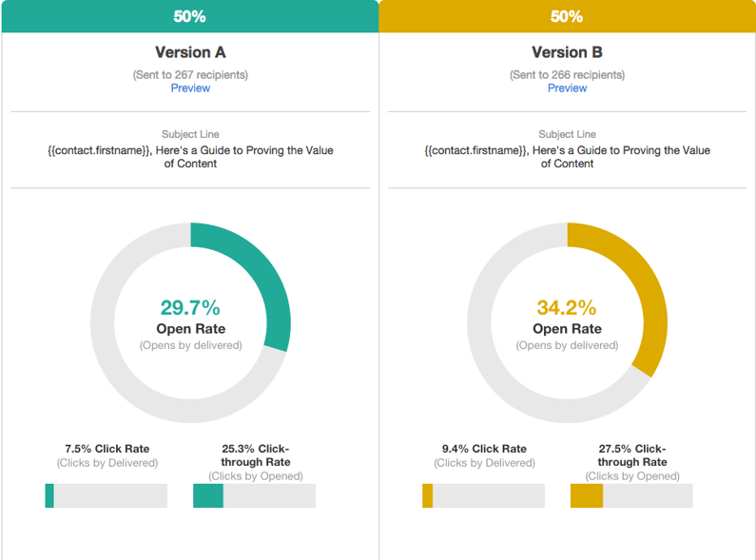Open the Version B Preview link
Viewport: 756px width, 560px height.
click(x=567, y=88)
